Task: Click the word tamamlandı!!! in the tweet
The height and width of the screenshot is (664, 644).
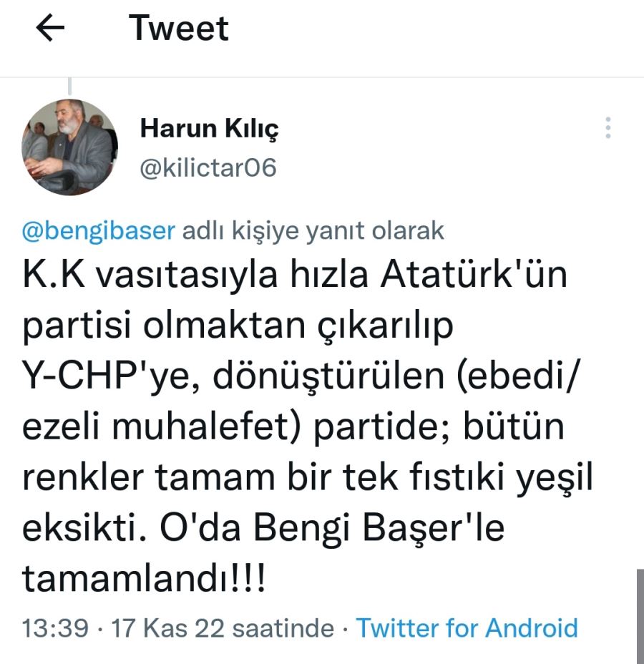Action: click(144, 578)
